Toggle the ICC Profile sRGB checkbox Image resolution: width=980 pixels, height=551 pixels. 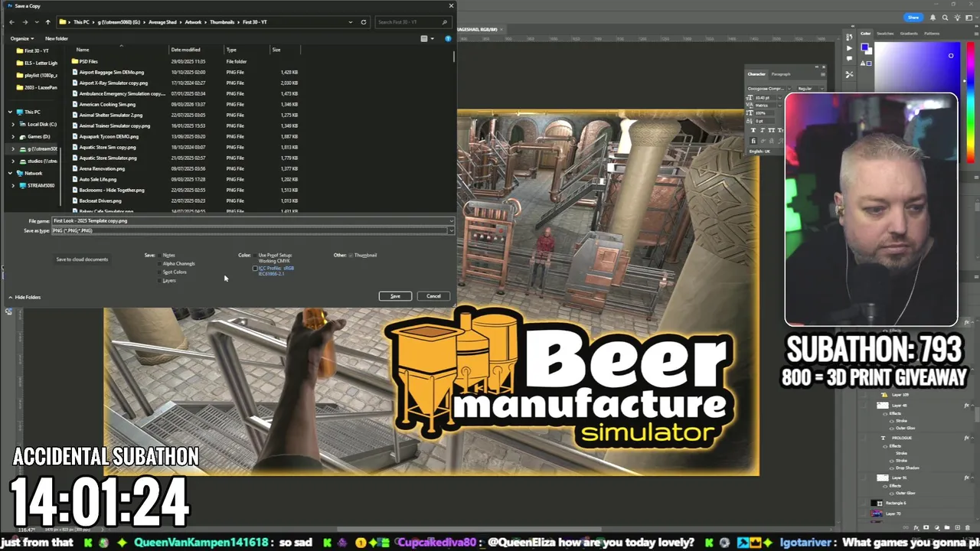pos(255,268)
